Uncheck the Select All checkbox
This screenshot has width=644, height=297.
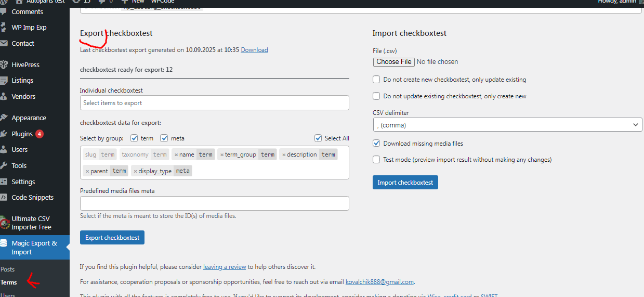(318, 138)
